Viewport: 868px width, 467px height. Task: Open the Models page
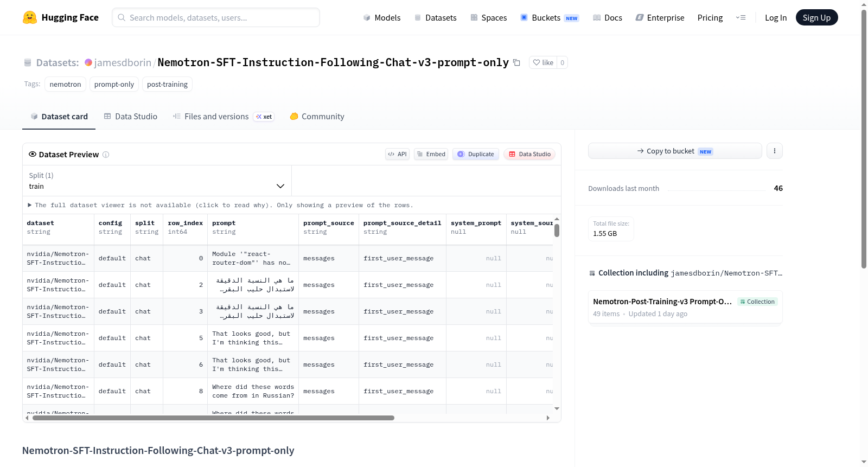click(x=382, y=17)
